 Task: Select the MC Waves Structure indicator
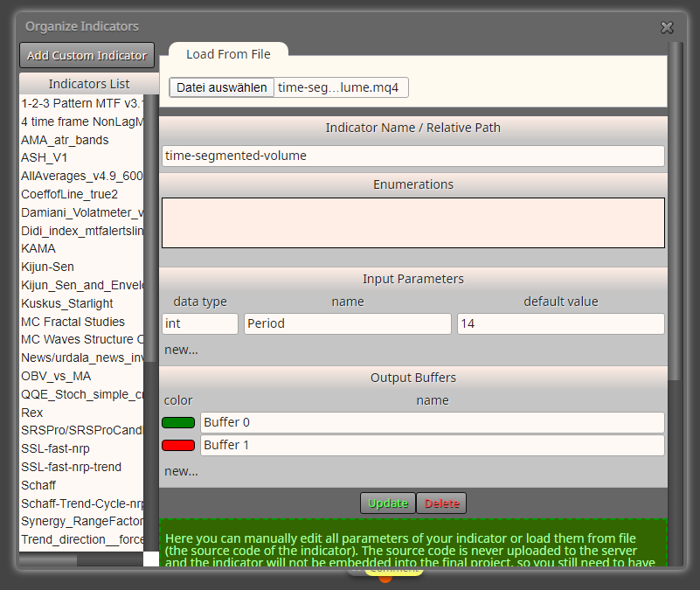coord(81,339)
